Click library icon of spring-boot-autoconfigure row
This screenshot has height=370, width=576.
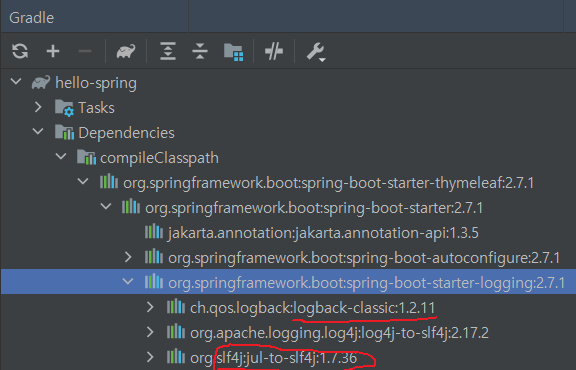click(154, 257)
